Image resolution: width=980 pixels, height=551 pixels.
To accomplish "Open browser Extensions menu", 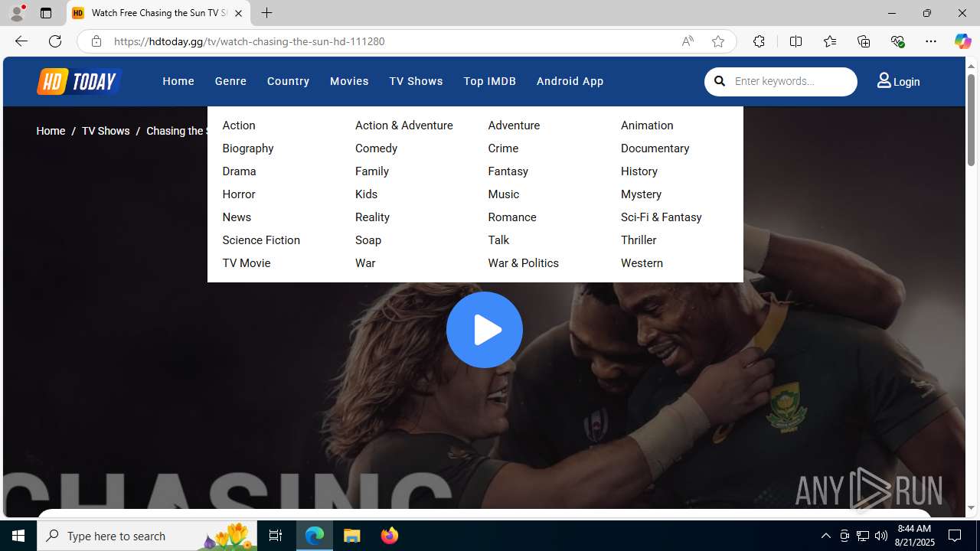I will pyautogui.click(x=759, y=41).
